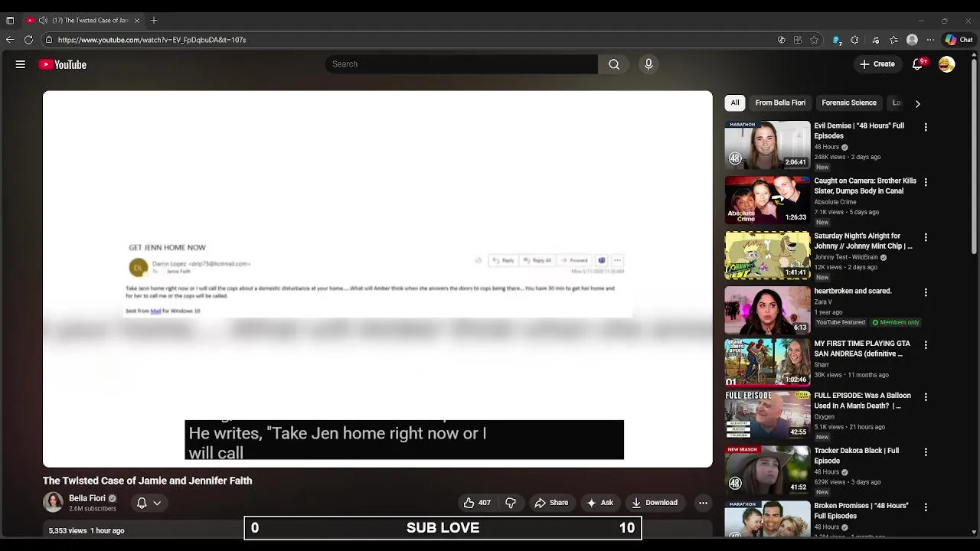
Task: Expand the notification preferences chevron
Action: [x=157, y=503]
